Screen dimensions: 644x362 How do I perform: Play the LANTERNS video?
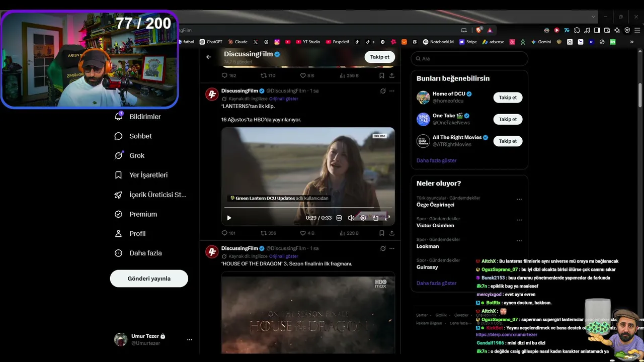pos(229,218)
